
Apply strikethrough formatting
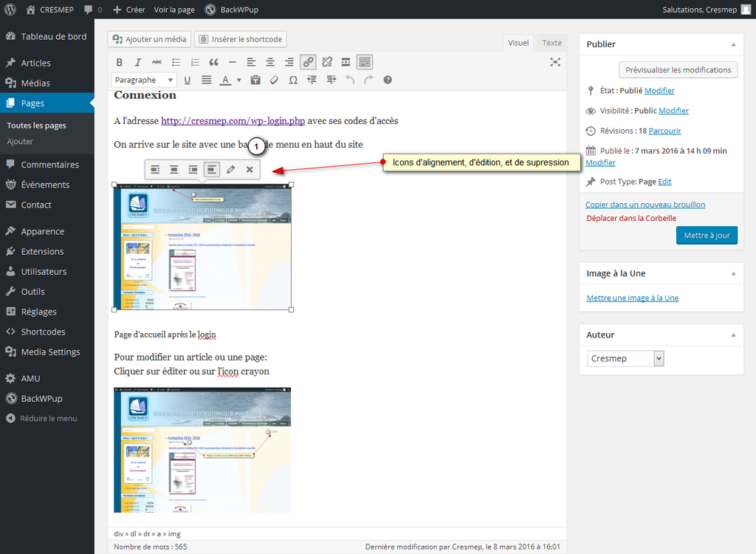[x=157, y=62]
